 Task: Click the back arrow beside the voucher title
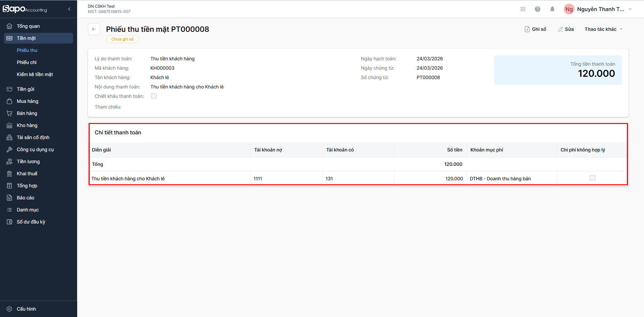coord(94,29)
